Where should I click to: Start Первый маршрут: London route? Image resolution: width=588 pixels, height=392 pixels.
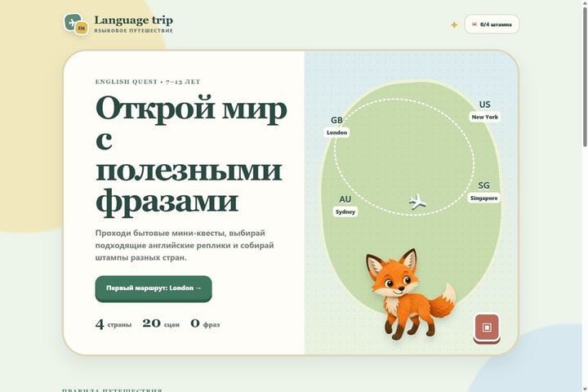pyautogui.click(x=154, y=288)
